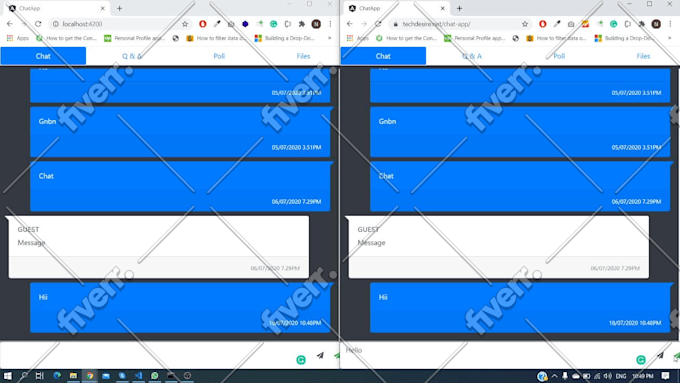
Task: Open the volume control in system tray
Action: [x=608, y=376]
